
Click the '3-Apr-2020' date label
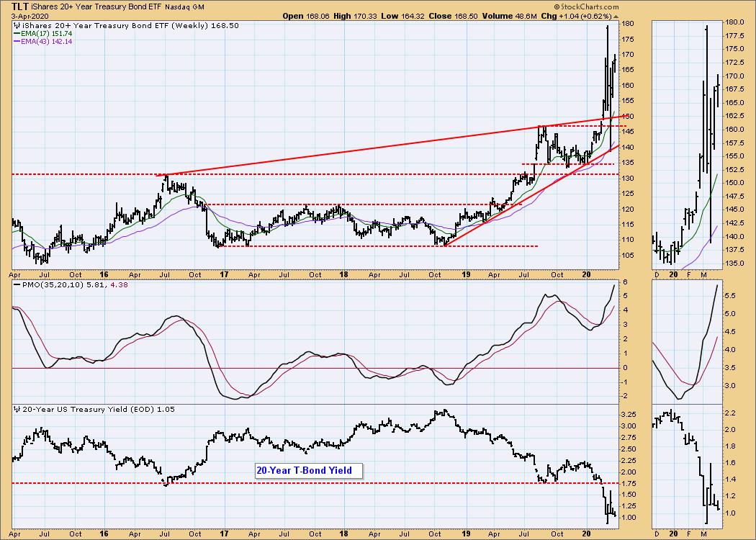pyautogui.click(x=30, y=16)
